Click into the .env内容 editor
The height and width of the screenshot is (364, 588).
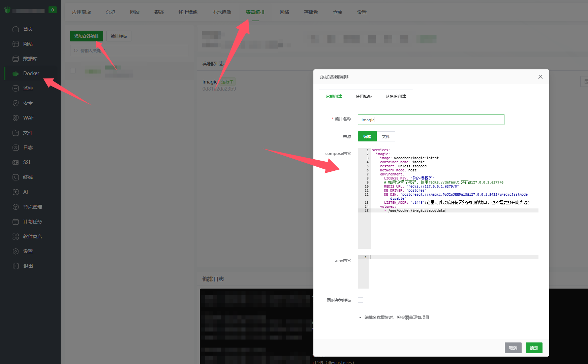tap(453, 271)
